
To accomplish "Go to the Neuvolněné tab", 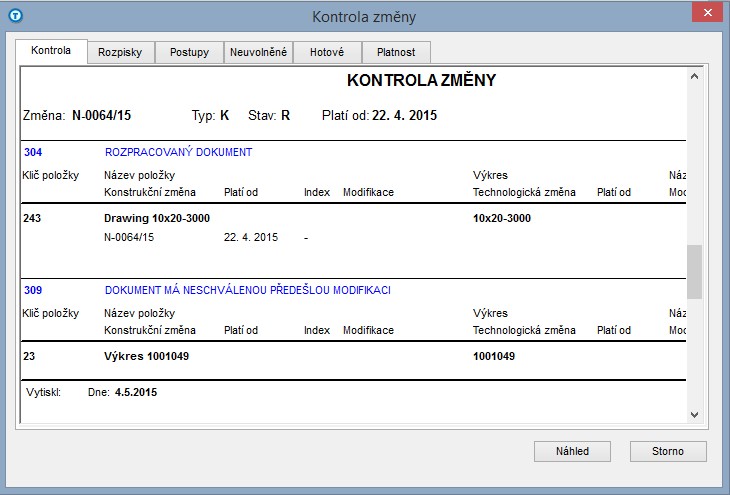I will 258,53.
